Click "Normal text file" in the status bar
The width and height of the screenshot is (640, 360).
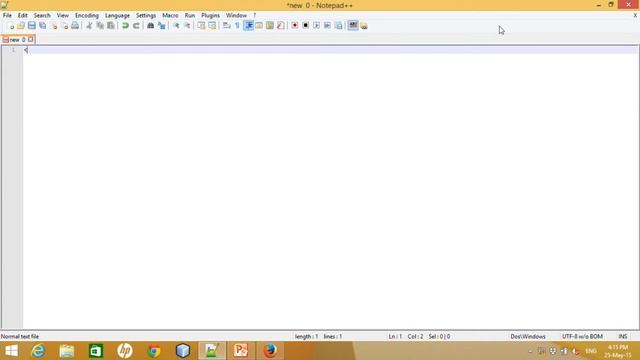point(20,337)
